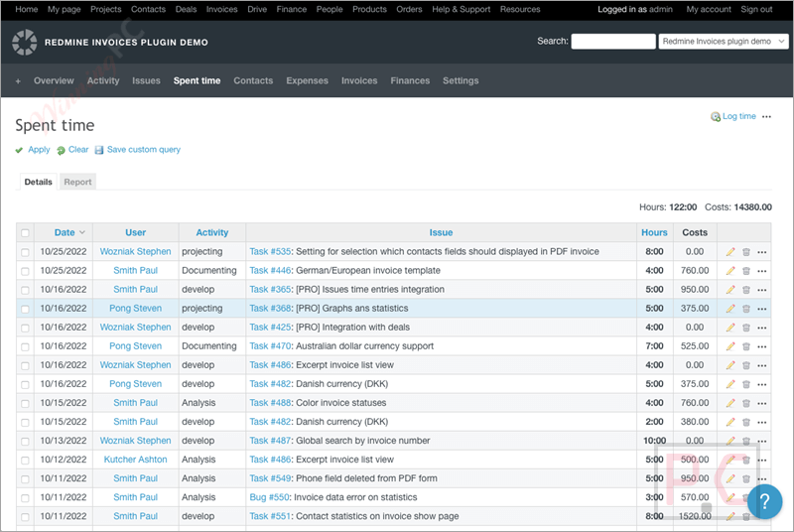Viewport: 794px width, 532px height.
Task: Open Invoices in project menu
Action: tap(359, 80)
